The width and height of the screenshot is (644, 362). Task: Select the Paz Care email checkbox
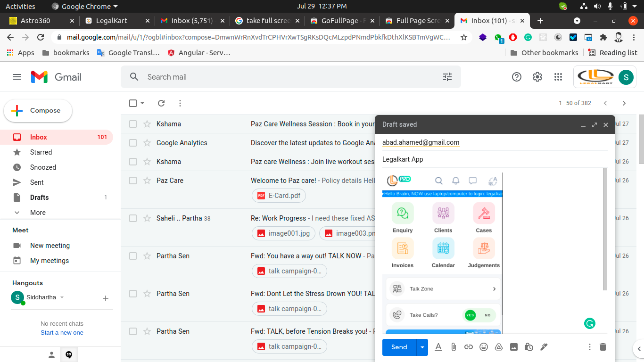point(133,181)
